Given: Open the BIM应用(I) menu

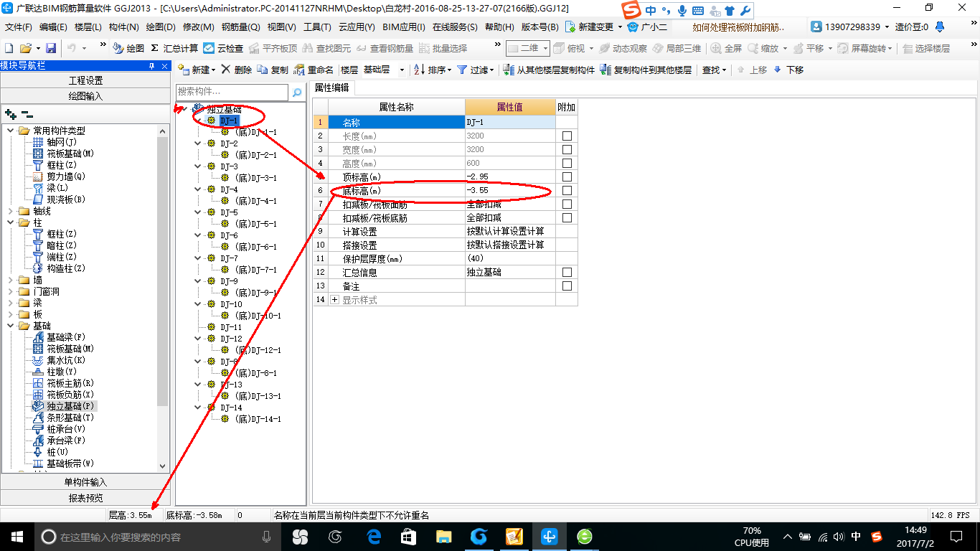Looking at the screenshot, I should [x=404, y=27].
